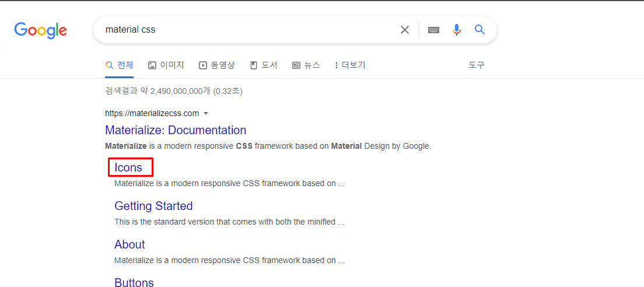Submit search with magnifier icon
Viewport: 644px width, 287px height.
point(480,30)
